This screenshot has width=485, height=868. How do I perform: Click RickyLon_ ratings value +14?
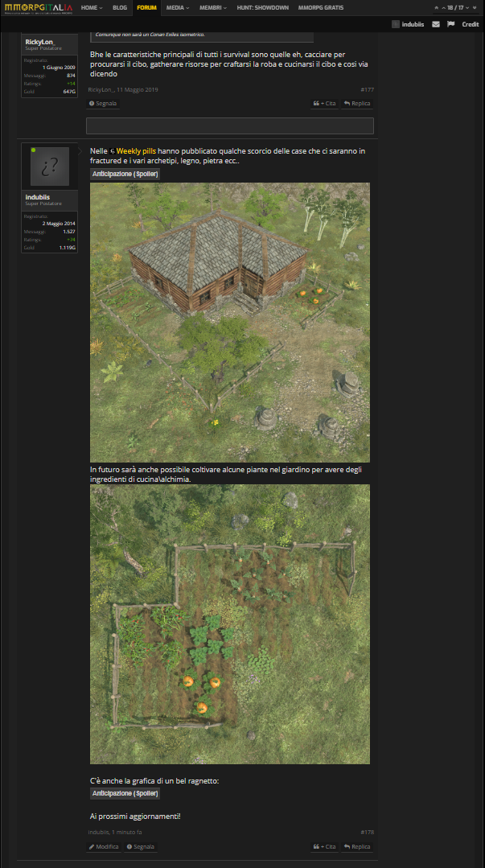(x=72, y=83)
